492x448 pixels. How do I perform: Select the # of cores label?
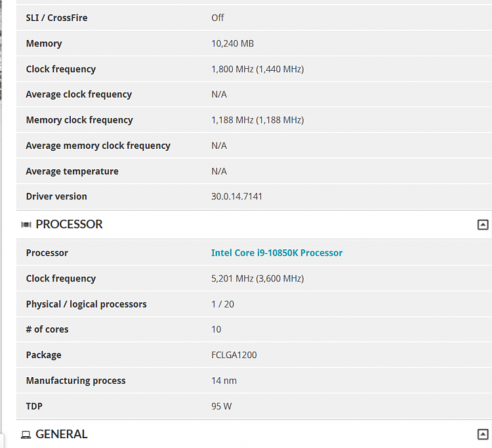click(47, 329)
